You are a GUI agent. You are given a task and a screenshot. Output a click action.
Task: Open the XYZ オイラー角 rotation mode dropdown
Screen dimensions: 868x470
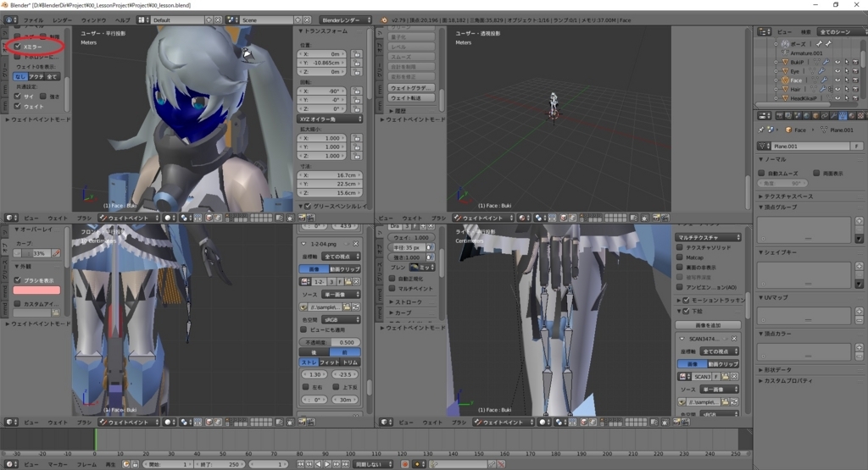(331, 119)
